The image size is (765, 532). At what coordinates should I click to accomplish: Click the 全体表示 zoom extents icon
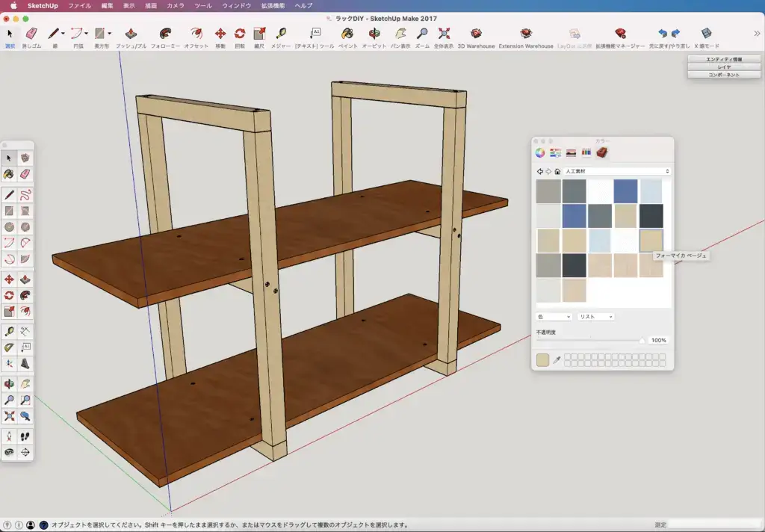(x=444, y=34)
